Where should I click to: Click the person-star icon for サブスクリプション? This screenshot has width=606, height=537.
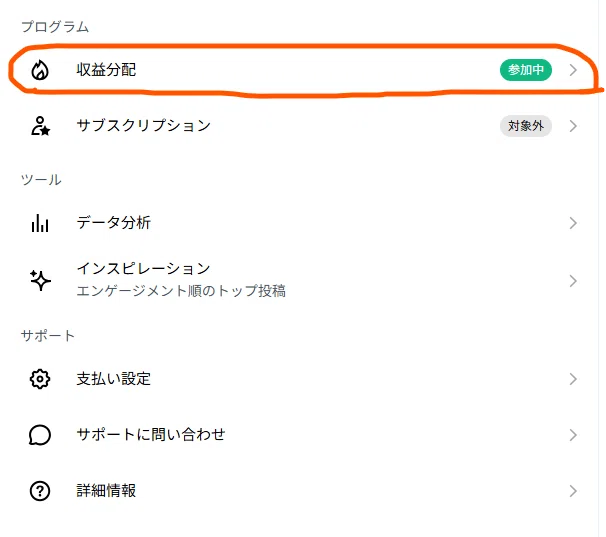pos(40,126)
